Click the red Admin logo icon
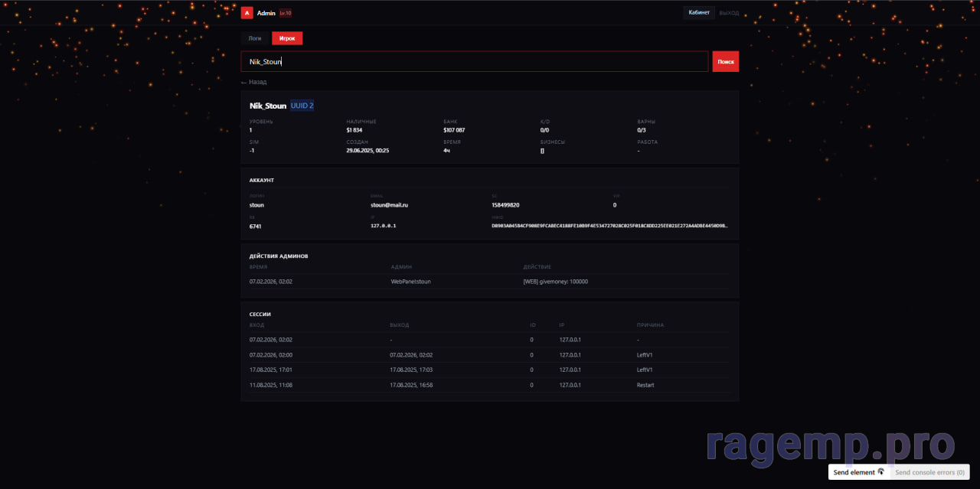The width and height of the screenshot is (980, 489). (247, 13)
